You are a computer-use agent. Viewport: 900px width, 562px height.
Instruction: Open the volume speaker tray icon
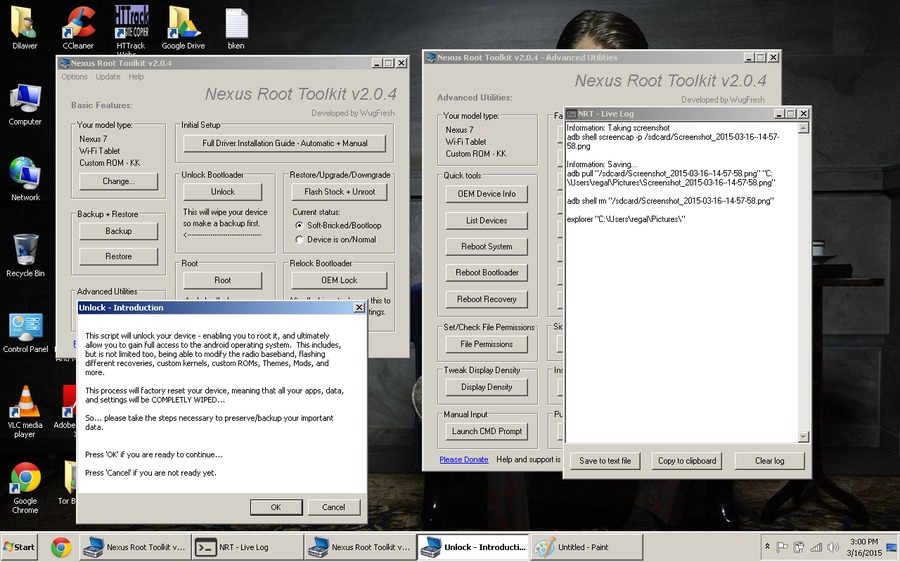[x=833, y=547]
